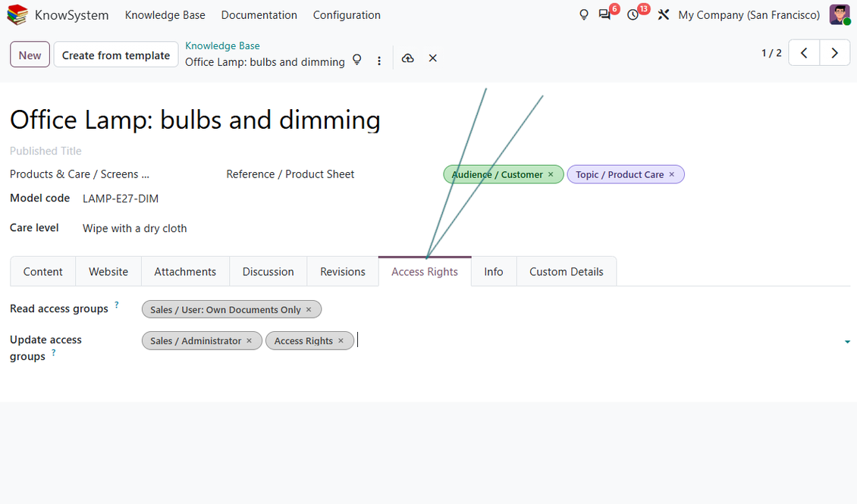
Task: Open the Reference / Product Sheet type field
Action: [x=290, y=174]
